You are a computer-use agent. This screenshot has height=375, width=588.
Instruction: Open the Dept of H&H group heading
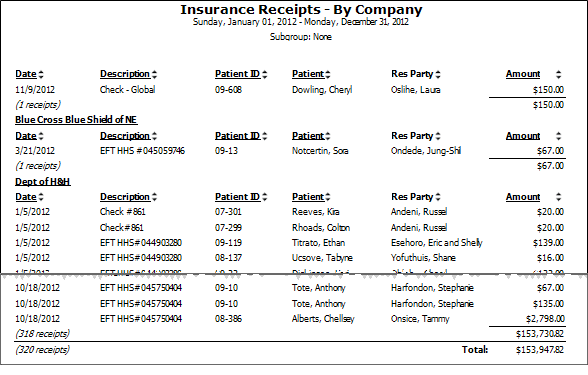[x=43, y=182]
